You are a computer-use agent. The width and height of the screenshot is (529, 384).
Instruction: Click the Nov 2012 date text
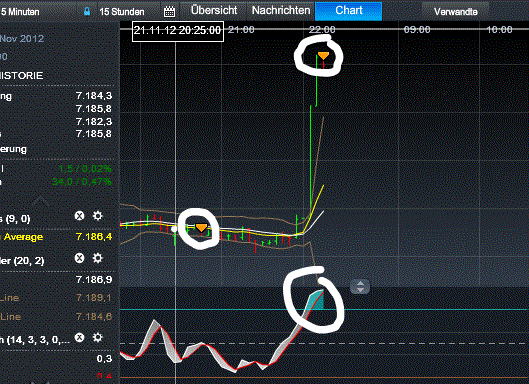tap(22, 38)
